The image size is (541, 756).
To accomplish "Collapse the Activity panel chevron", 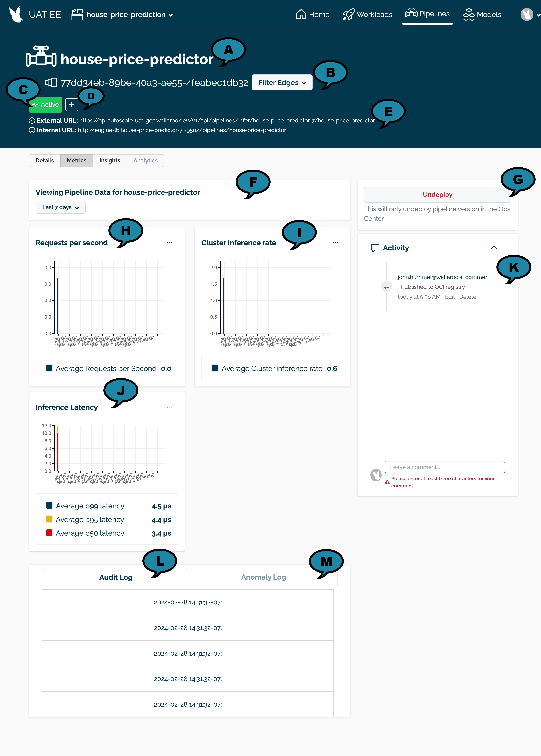I will tap(493, 247).
